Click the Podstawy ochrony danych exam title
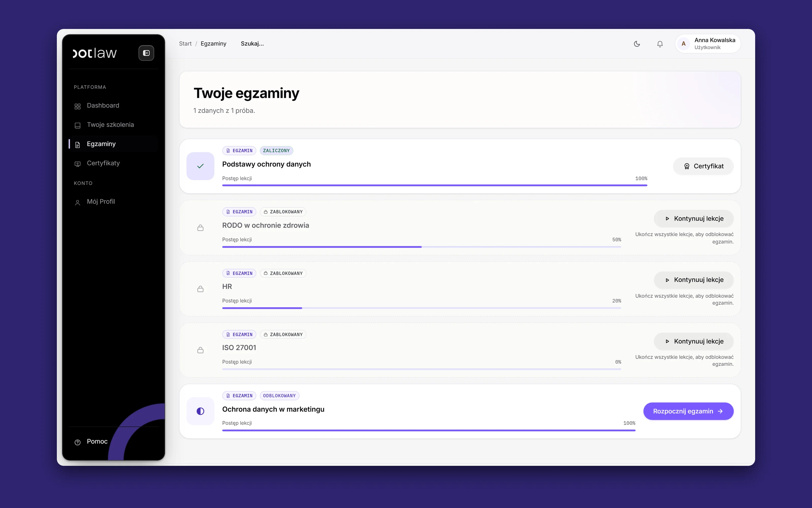 pos(266,164)
